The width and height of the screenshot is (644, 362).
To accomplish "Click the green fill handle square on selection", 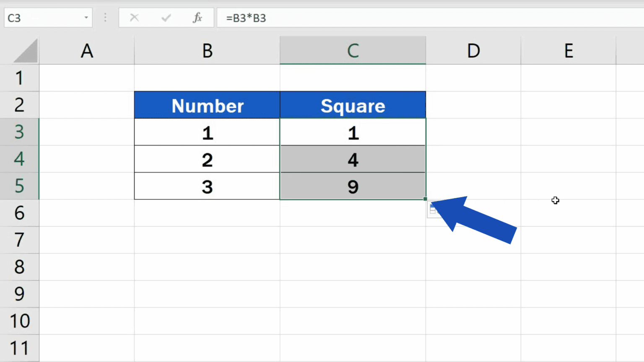I will [425, 198].
